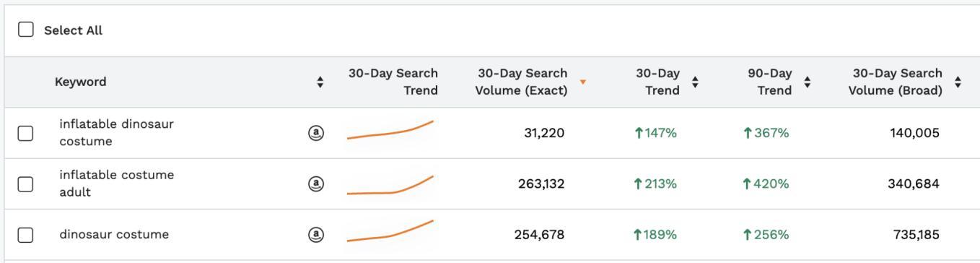Tick the inflatable dinosaur costume checkbox
The width and height of the screenshot is (980, 263).
pos(25,133)
